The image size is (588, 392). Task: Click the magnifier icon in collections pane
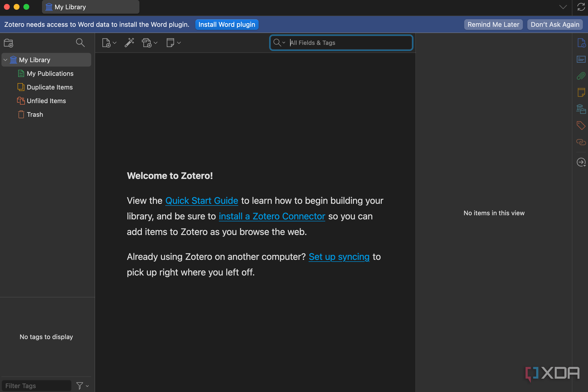pyautogui.click(x=80, y=42)
